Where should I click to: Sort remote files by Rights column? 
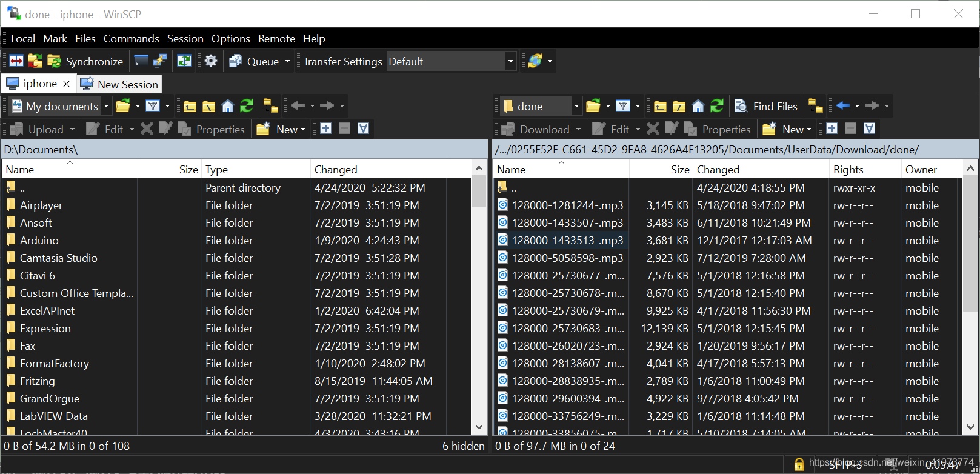point(864,170)
